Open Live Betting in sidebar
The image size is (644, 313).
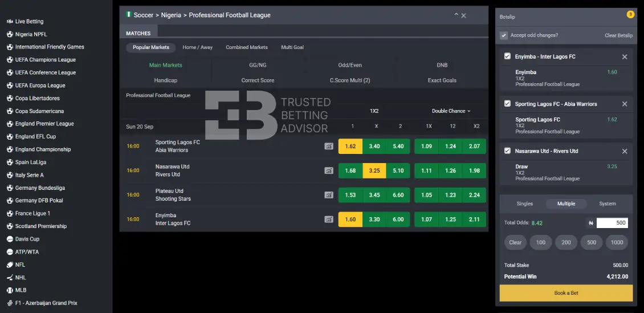(x=25, y=21)
